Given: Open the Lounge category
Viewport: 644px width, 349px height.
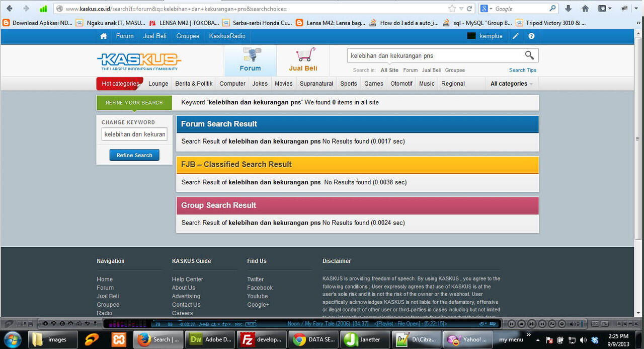Looking at the screenshot, I should pyautogui.click(x=158, y=84).
